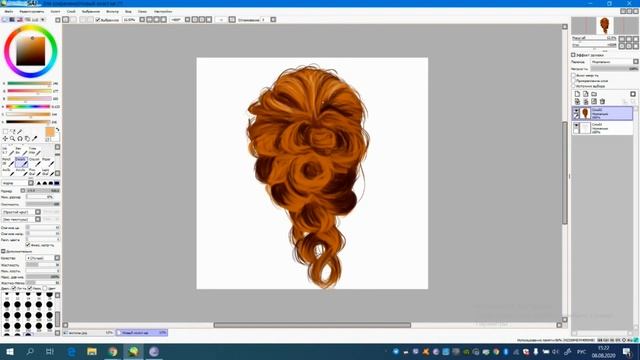This screenshot has width=640, height=360.
Task: Toggle pressure controls density checkbox
Action: click(14, 288)
